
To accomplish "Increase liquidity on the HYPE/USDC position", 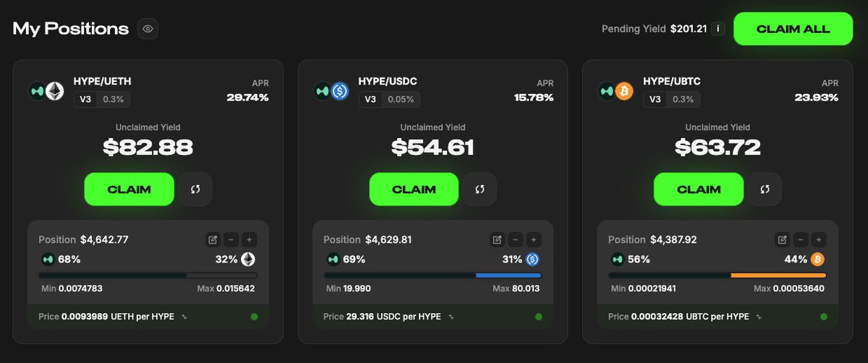I will 532,239.
